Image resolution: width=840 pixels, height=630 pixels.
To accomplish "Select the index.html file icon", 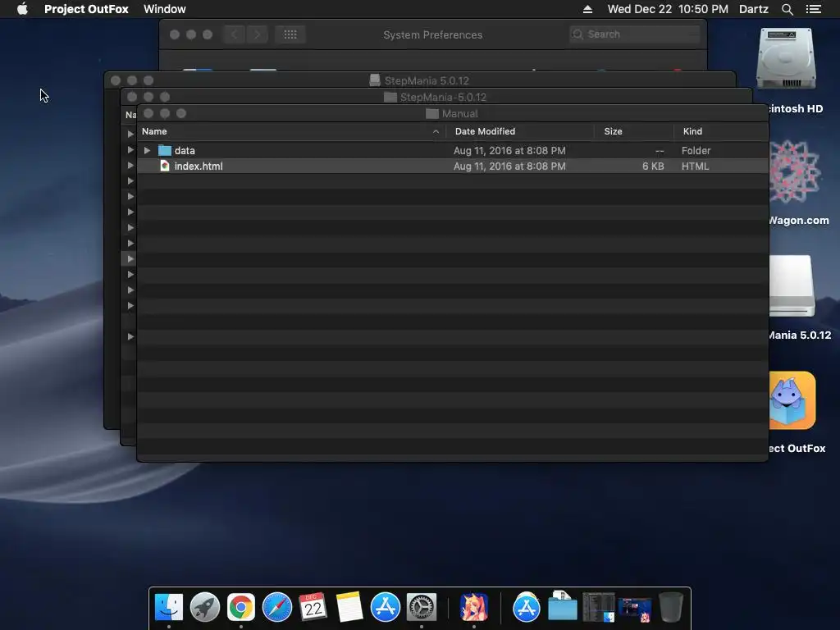I will click(x=165, y=166).
